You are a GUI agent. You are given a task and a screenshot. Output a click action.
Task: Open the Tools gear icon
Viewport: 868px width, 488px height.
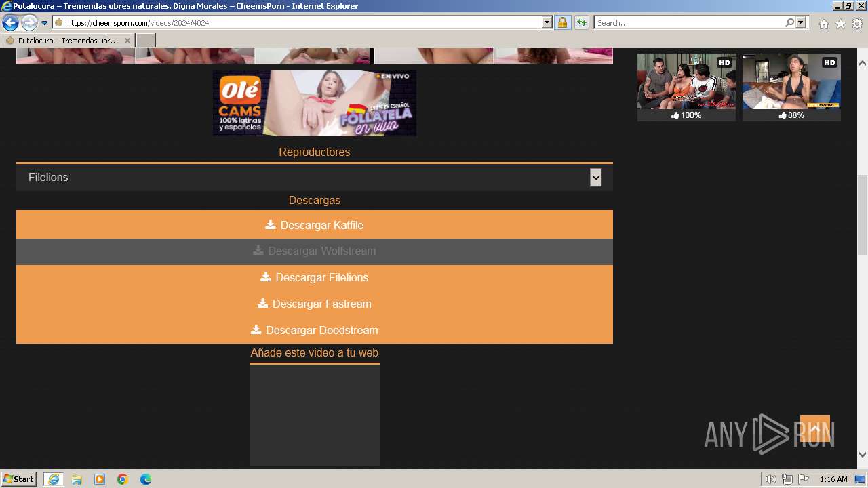point(857,24)
